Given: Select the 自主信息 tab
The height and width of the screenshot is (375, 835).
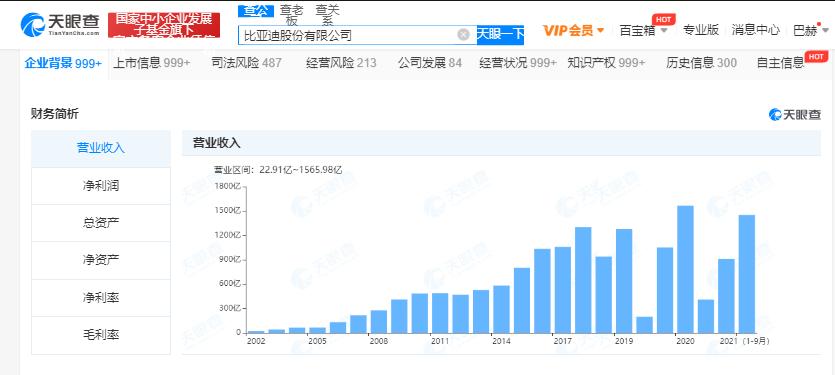Looking at the screenshot, I should point(781,63).
